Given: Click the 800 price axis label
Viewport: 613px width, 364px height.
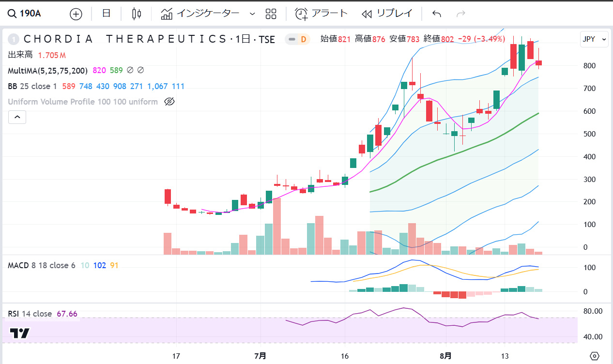Looking at the screenshot, I should point(590,65).
